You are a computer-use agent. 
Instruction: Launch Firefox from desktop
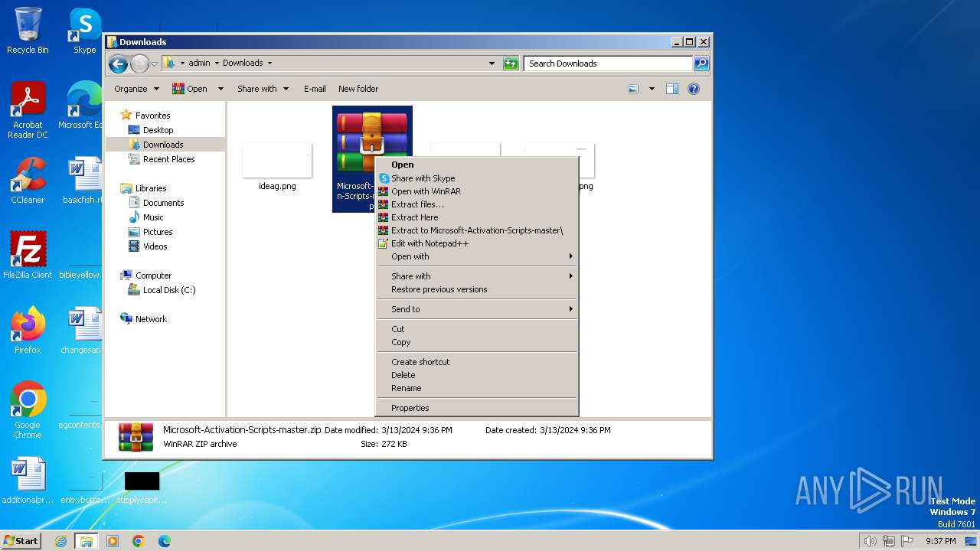(x=28, y=331)
